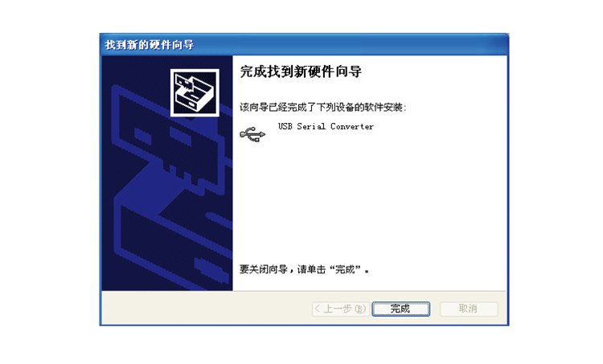
Task: Click empty white area below device name
Action: pyautogui.click(x=369, y=200)
